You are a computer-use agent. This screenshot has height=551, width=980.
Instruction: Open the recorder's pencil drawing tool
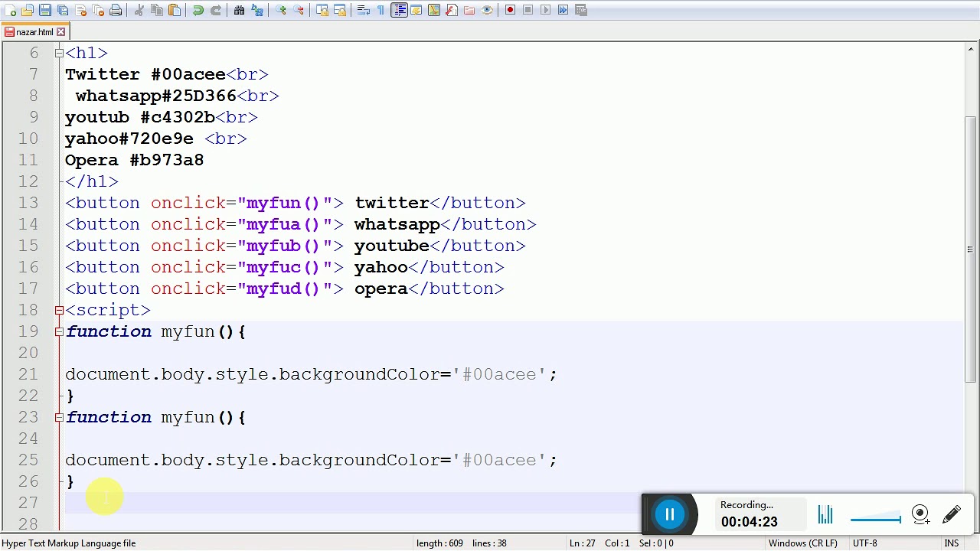tap(952, 514)
